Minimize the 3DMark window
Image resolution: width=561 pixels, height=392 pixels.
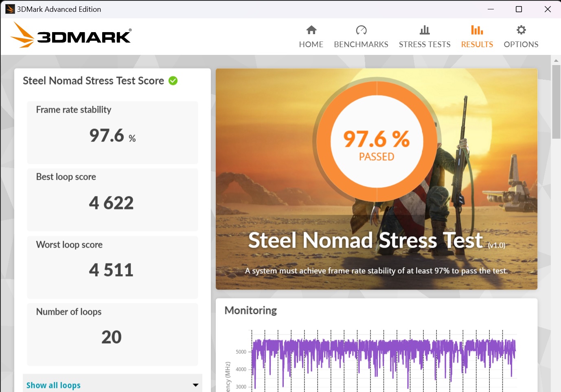coord(491,9)
